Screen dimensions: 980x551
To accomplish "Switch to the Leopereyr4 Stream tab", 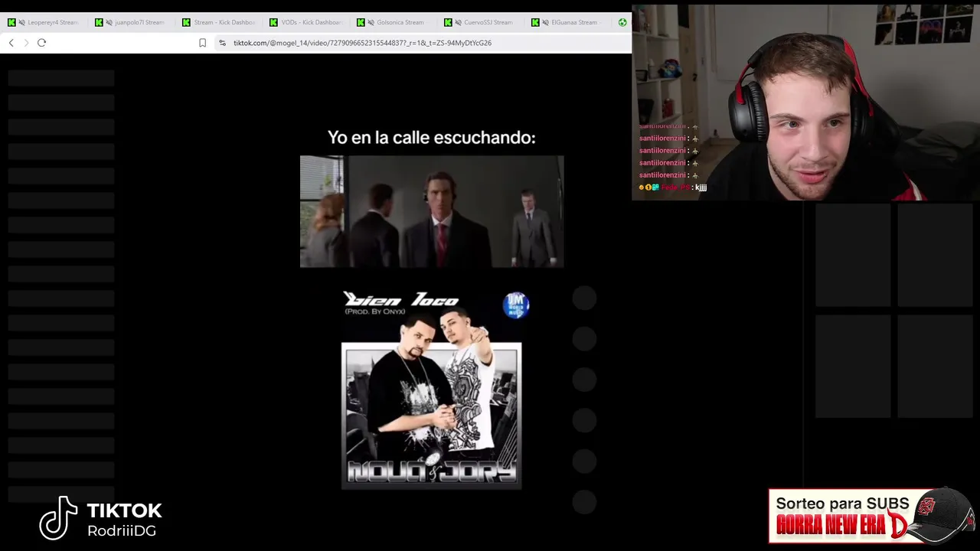I will click(x=44, y=22).
